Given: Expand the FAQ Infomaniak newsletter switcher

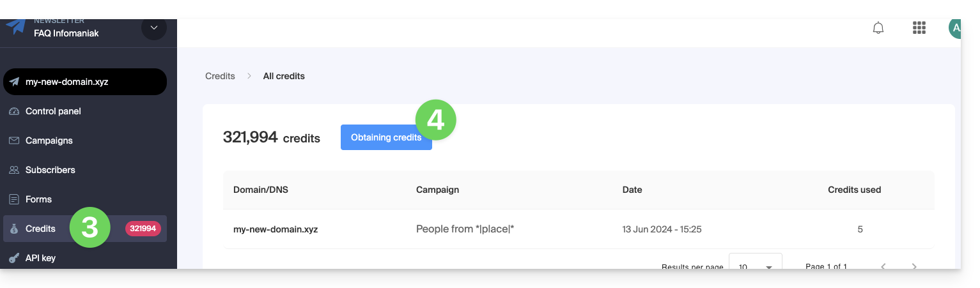Looking at the screenshot, I should pyautogui.click(x=153, y=28).
